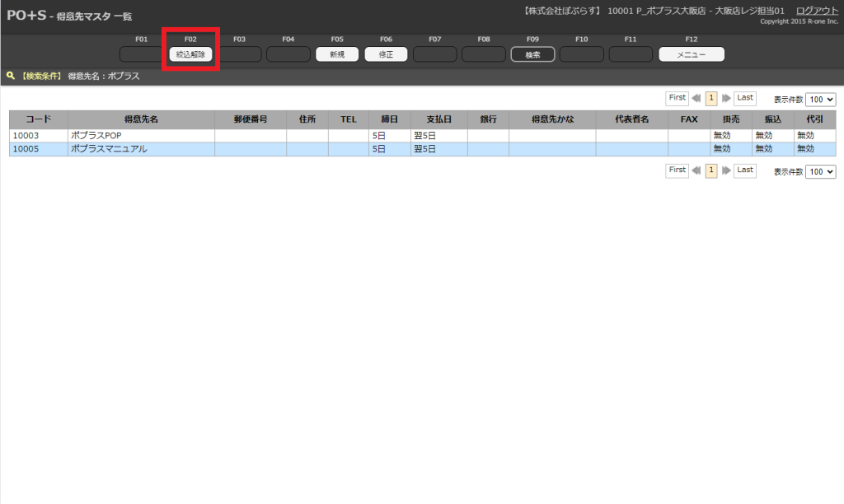Select the row with code 10005
The image size is (844, 504).
tap(38, 149)
